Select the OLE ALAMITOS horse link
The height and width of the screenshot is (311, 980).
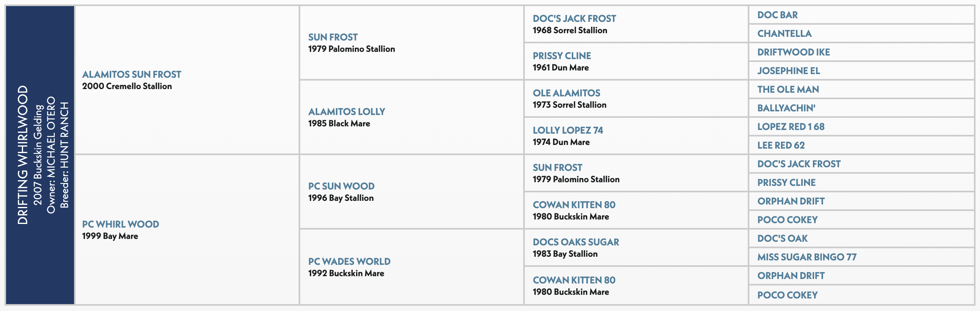(566, 93)
